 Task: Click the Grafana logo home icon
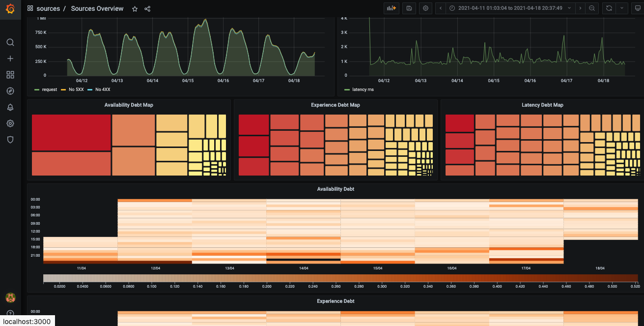coord(10,9)
